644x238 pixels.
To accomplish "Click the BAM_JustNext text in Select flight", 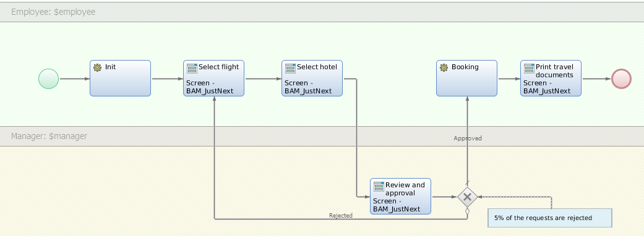I will point(210,91).
